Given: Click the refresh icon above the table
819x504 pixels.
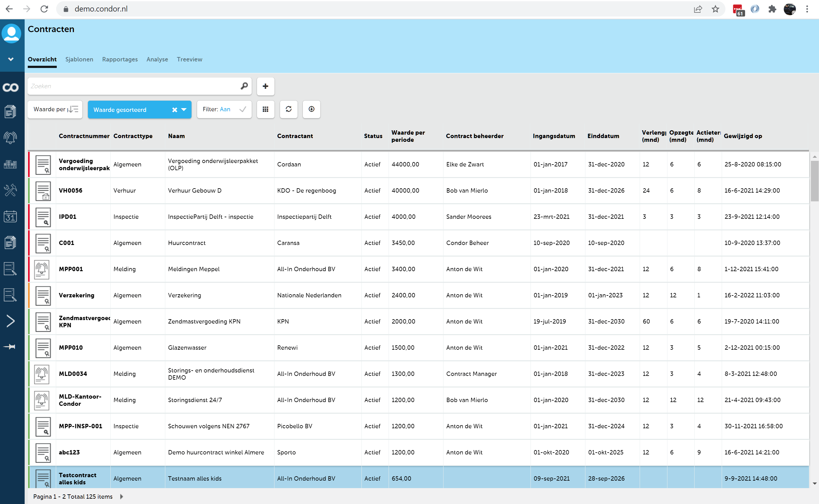Looking at the screenshot, I should click(x=288, y=109).
